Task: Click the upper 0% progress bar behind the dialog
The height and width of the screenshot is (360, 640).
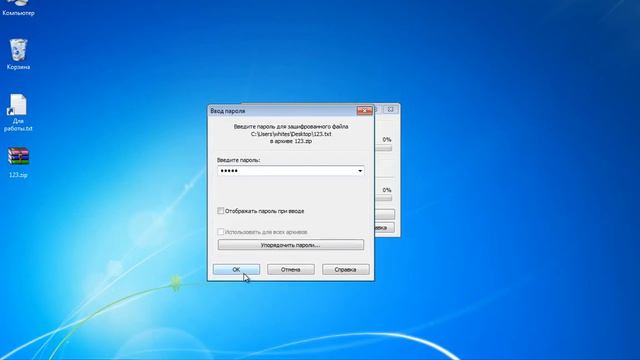Action: click(384, 149)
